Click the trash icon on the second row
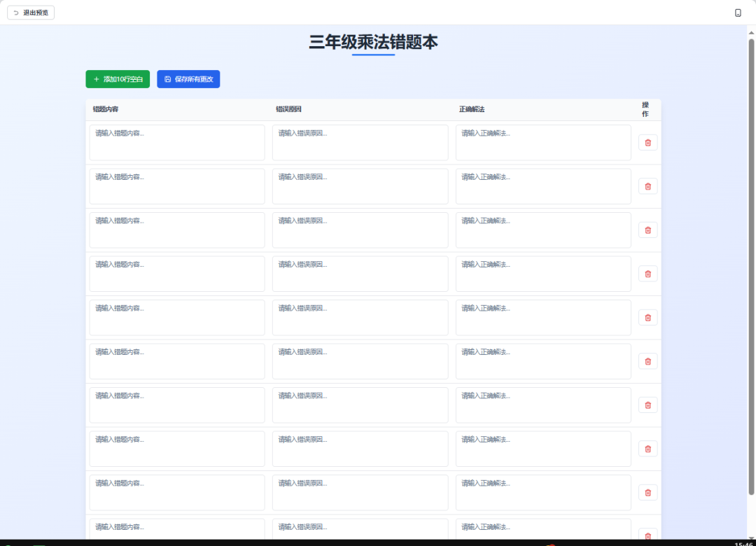This screenshot has width=756, height=546. point(647,185)
